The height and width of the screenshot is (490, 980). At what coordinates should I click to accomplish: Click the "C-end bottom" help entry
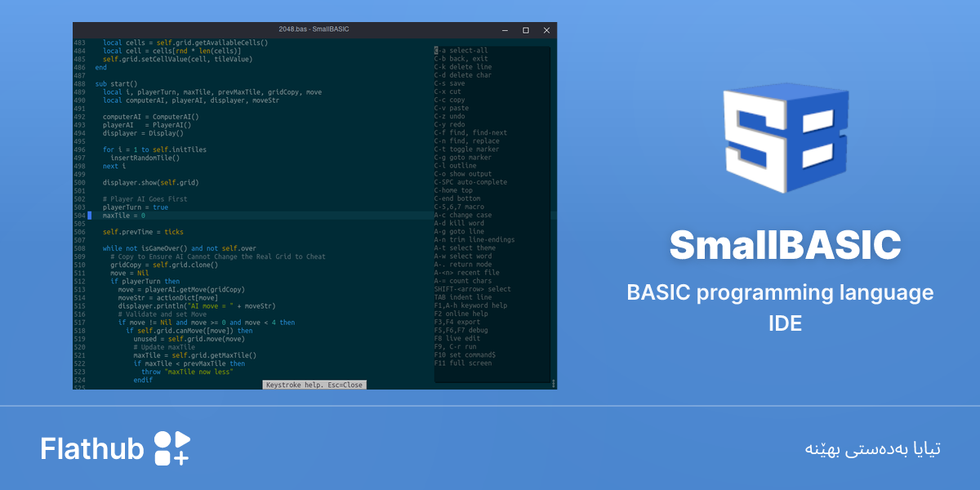point(457,198)
